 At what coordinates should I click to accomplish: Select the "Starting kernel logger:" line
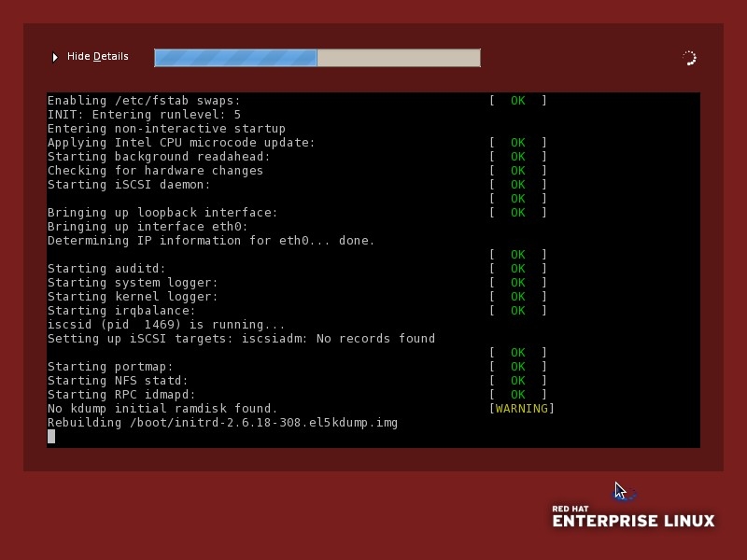pos(133,297)
